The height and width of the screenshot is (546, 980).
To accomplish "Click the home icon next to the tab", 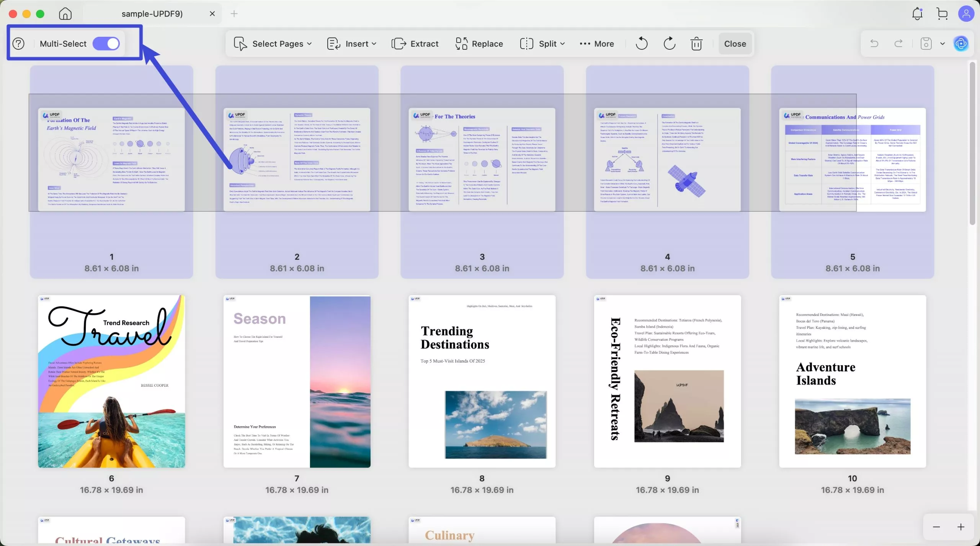I will tap(65, 13).
